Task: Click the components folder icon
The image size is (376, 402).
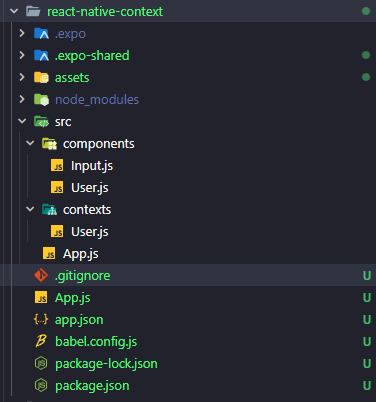Action: click(x=49, y=143)
